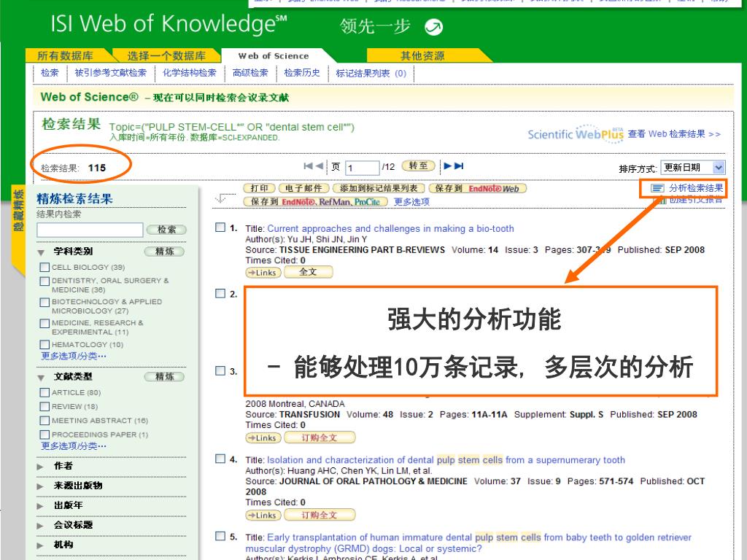Image resolution: width=747 pixels, height=560 pixels.
Task: Click 查看 Web 检索结果 link
Action: [674, 134]
